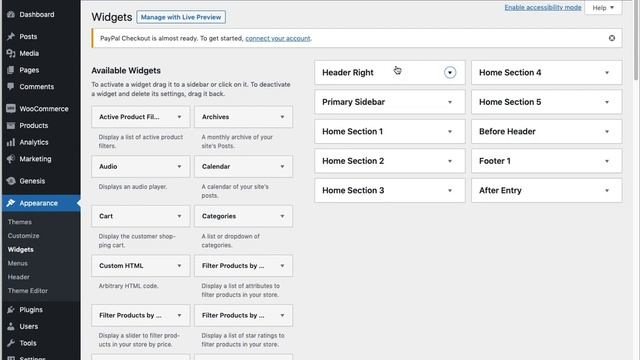Dismiss the PayPal Checkout notice
The image size is (640, 360).
pyautogui.click(x=611, y=38)
